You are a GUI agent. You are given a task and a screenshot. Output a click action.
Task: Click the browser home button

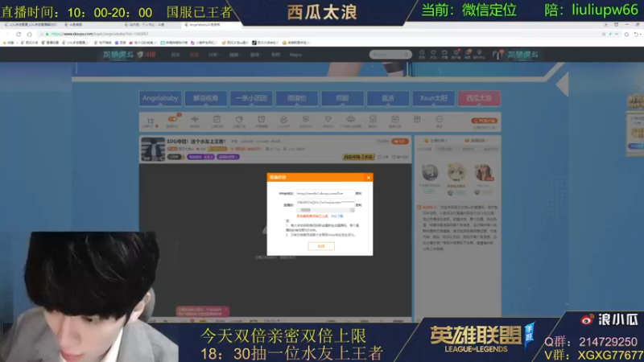pos(29,34)
